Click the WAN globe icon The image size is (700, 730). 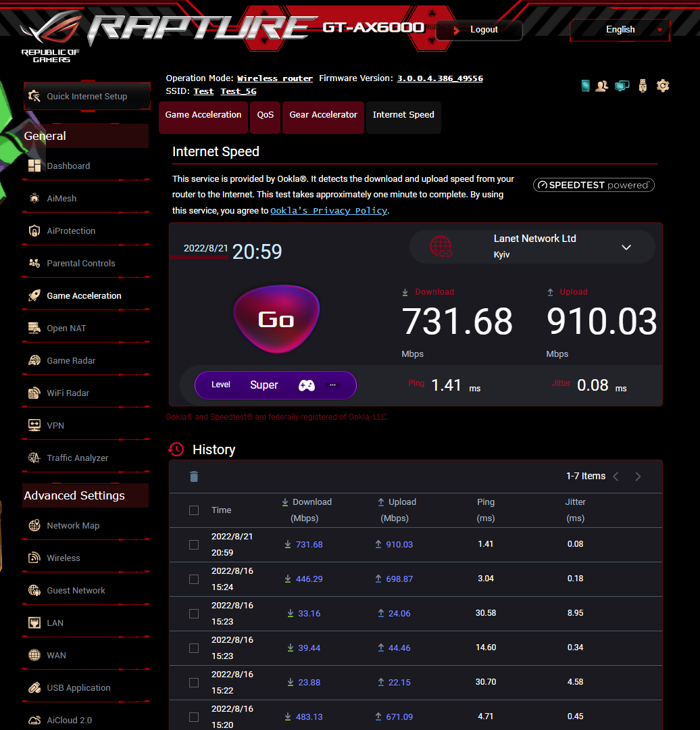[x=34, y=655]
